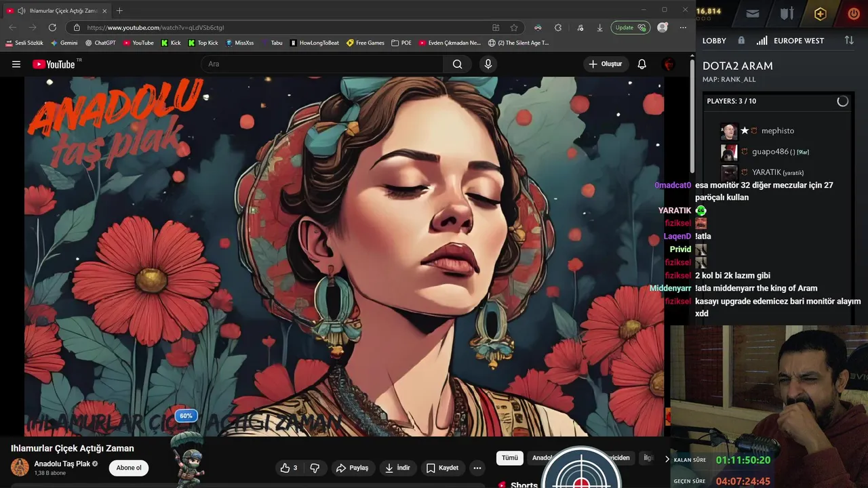Open the browser downloads arrow icon

click(x=599, y=28)
